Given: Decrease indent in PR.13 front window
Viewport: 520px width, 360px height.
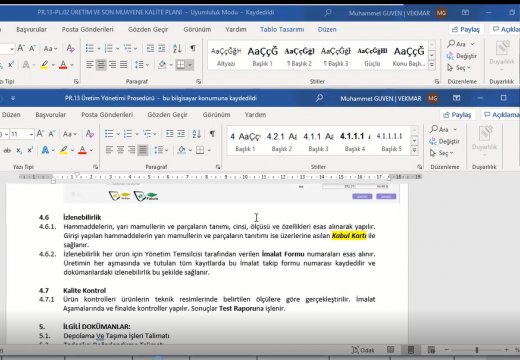Looking at the screenshot, I should [170, 134].
